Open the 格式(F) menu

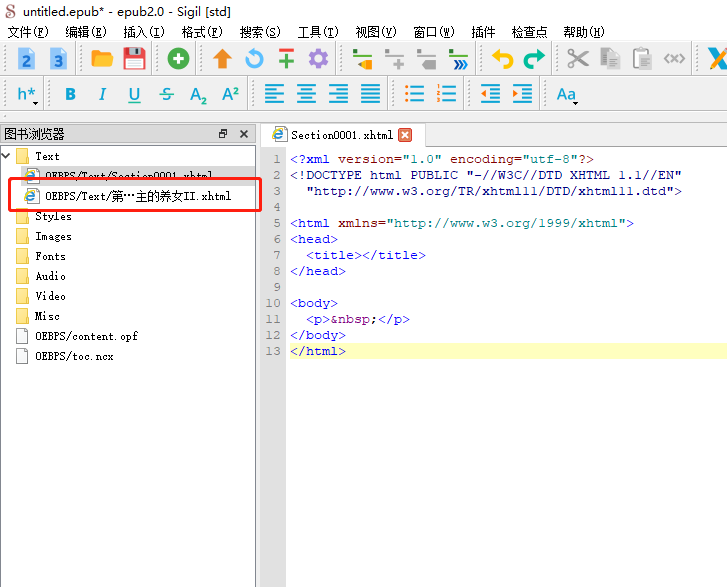(202, 32)
